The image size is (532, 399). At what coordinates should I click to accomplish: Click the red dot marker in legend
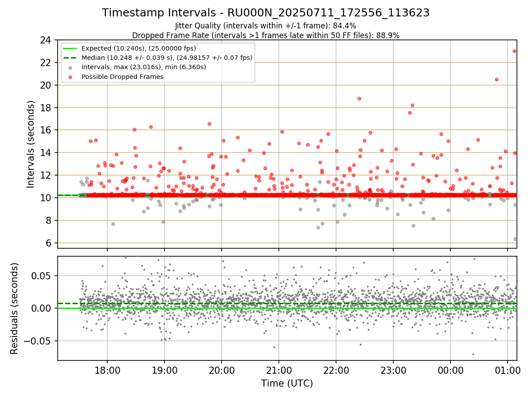click(71, 77)
